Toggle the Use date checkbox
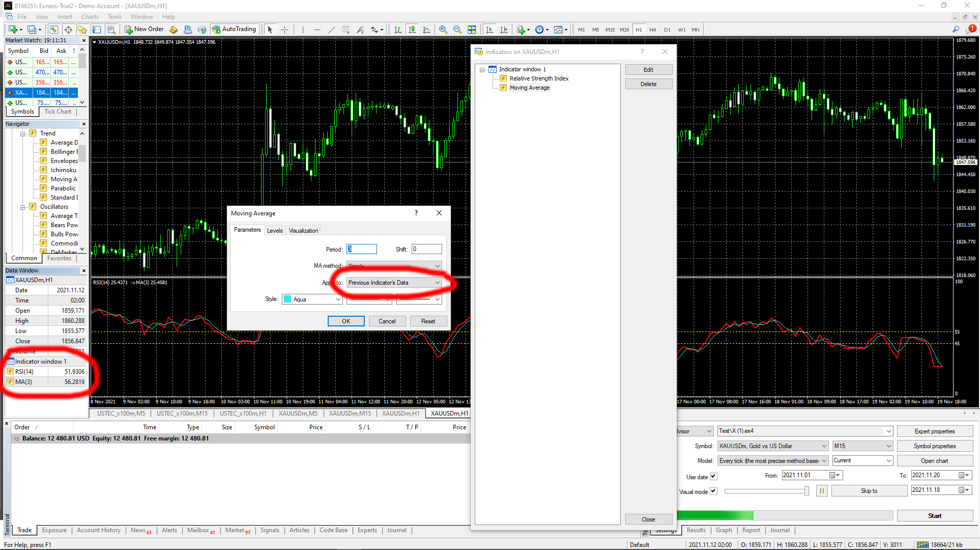 tap(713, 477)
